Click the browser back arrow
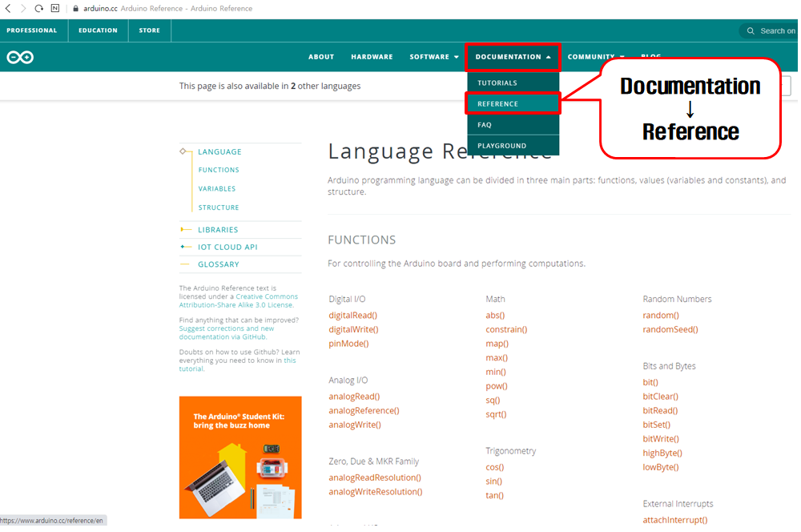The height and width of the screenshot is (532, 801). (x=8, y=8)
